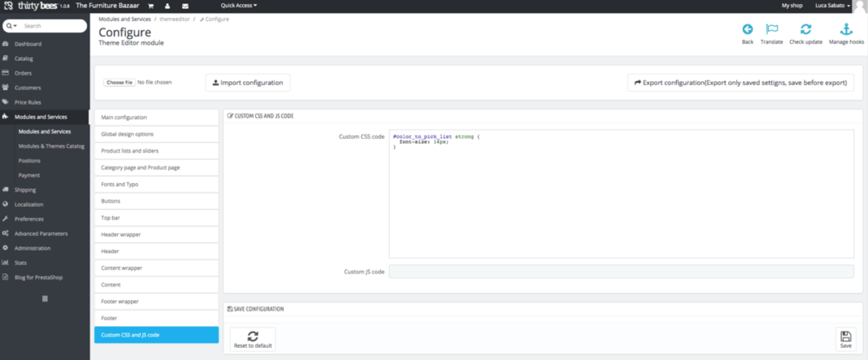The height and width of the screenshot is (360, 868).
Task: Open Translate via the flag icon
Action: tap(771, 29)
